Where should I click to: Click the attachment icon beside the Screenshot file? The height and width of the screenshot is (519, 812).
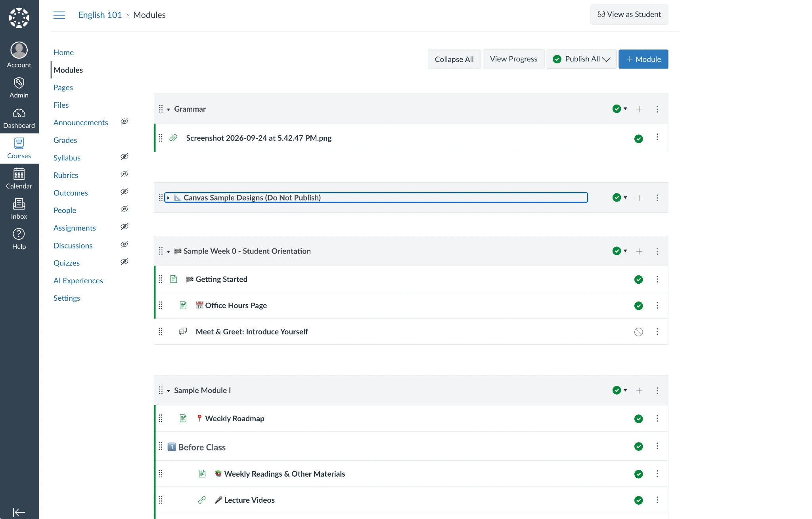pyautogui.click(x=173, y=138)
